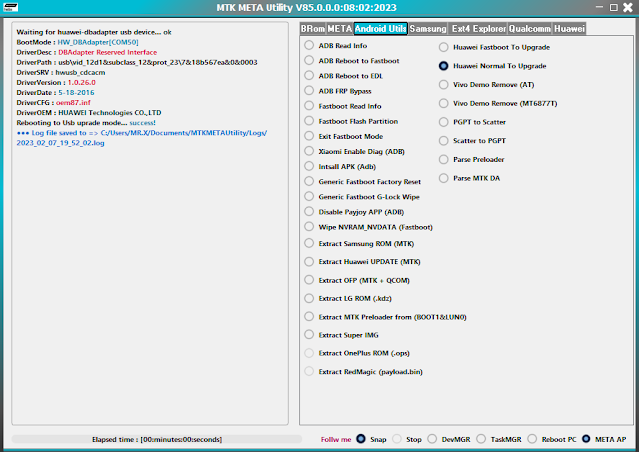This screenshot has height=452, width=639.
Task: Click the DriverPath usb\vid_12d1 value
Action: click(158, 62)
